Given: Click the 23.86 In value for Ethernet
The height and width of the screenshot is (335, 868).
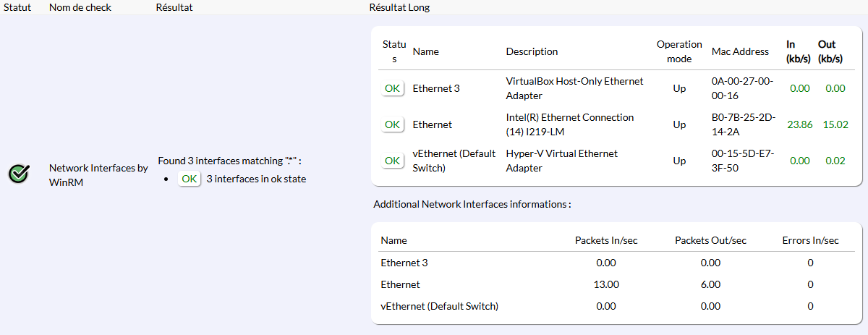Looking at the screenshot, I should [x=799, y=124].
